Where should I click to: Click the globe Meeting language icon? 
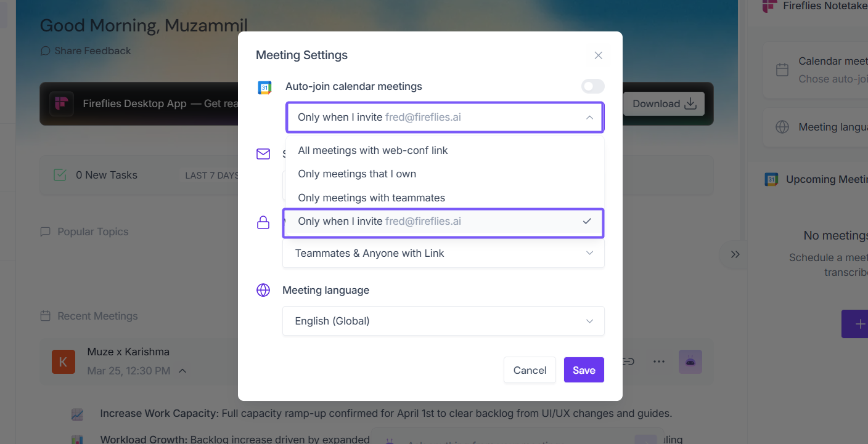tap(263, 290)
